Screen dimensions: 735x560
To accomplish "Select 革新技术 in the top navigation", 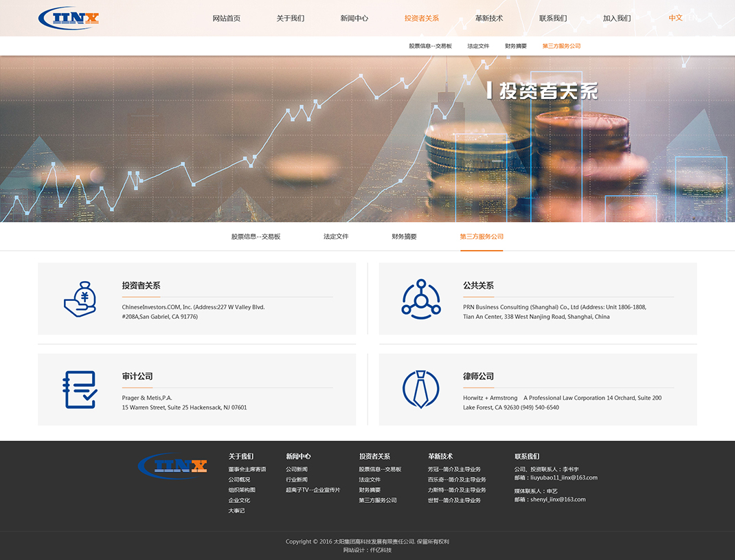I will pyautogui.click(x=488, y=19).
